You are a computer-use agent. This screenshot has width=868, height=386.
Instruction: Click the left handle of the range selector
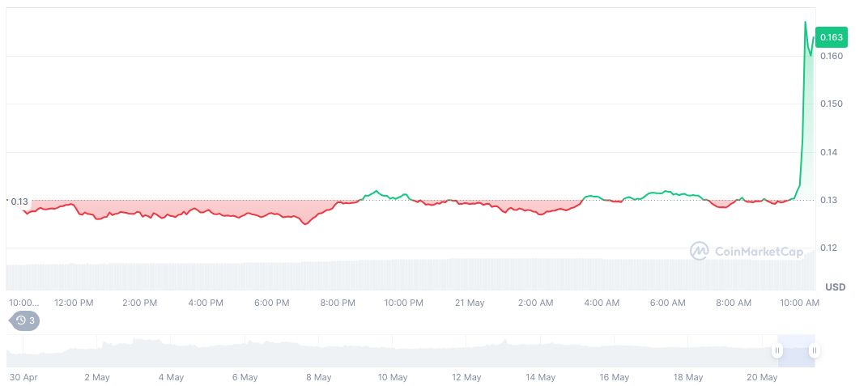(x=777, y=350)
